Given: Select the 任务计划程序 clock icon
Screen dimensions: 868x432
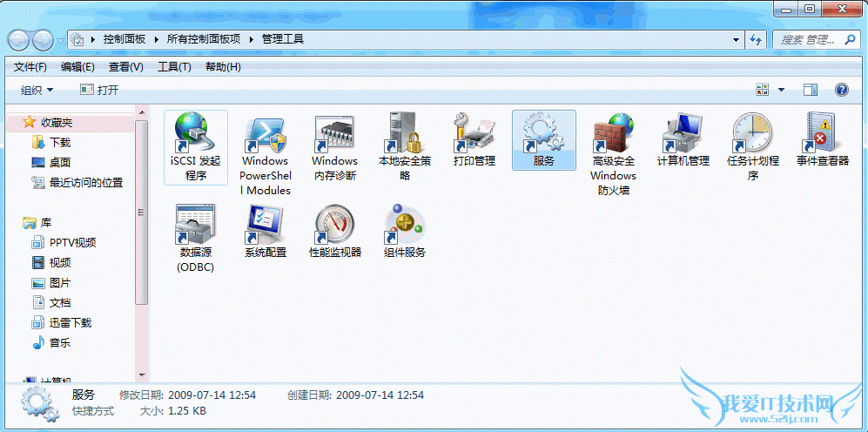Looking at the screenshot, I should pos(752,133).
